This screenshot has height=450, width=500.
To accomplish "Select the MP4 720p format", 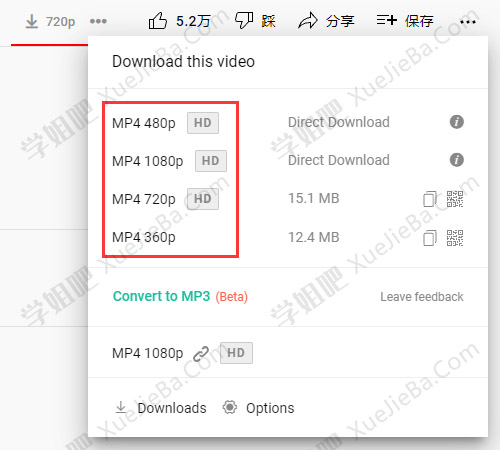I will pyautogui.click(x=144, y=199).
